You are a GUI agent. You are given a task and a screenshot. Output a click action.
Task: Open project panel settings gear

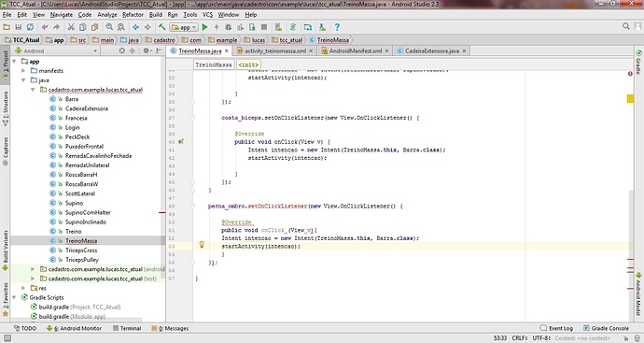146,50
